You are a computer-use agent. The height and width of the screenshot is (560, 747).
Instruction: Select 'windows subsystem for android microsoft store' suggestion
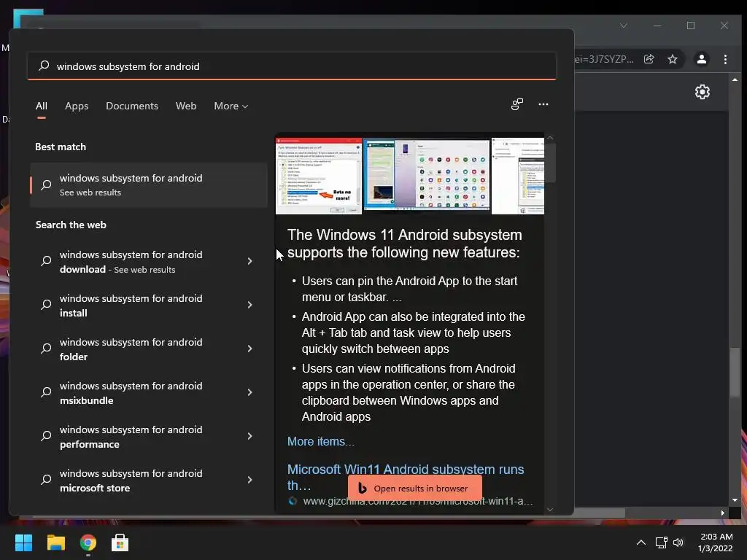(131, 481)
